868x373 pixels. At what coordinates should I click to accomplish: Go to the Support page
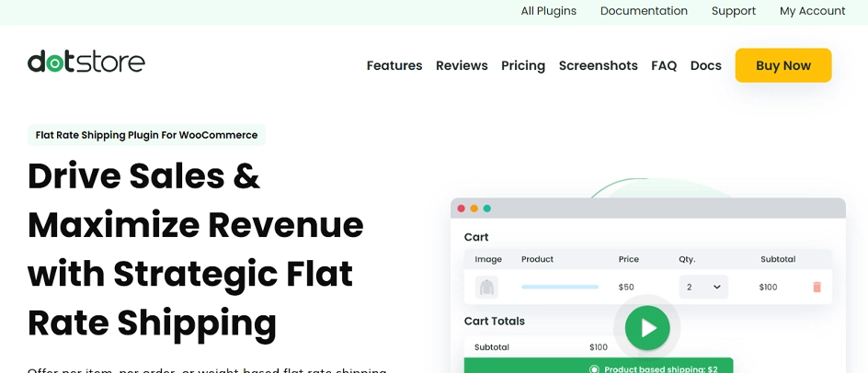tap(734, 11)
